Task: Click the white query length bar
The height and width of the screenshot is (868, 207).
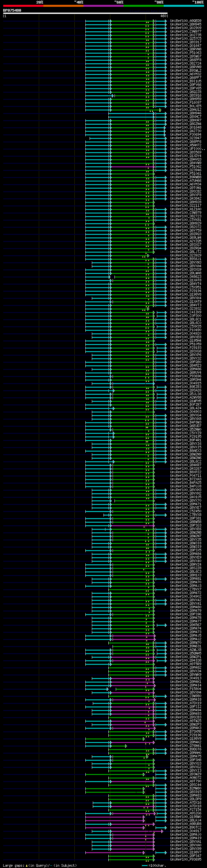Action: tap(85, 13)
